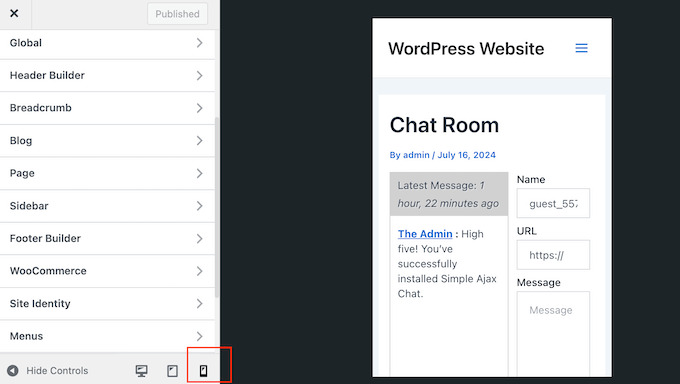
Task: Click into the URL input field
Action: (x=553, y=255)
